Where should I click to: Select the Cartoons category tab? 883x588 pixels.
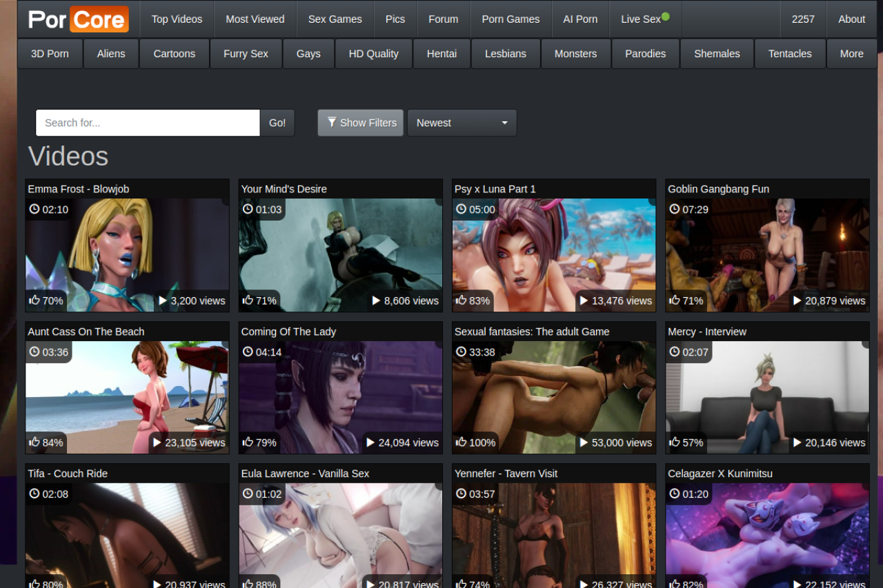[x=174, y=54]
